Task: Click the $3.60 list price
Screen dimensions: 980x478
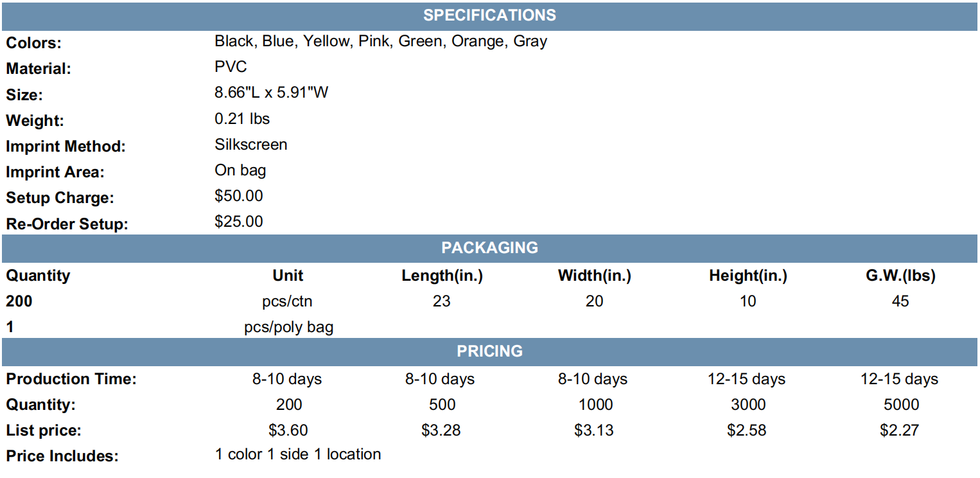Action: (x=288, y=430)
